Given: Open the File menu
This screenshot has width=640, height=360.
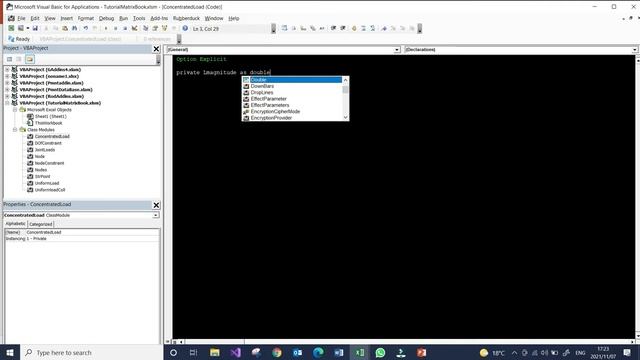Looking at the screenshot, I should coord(21,18).
